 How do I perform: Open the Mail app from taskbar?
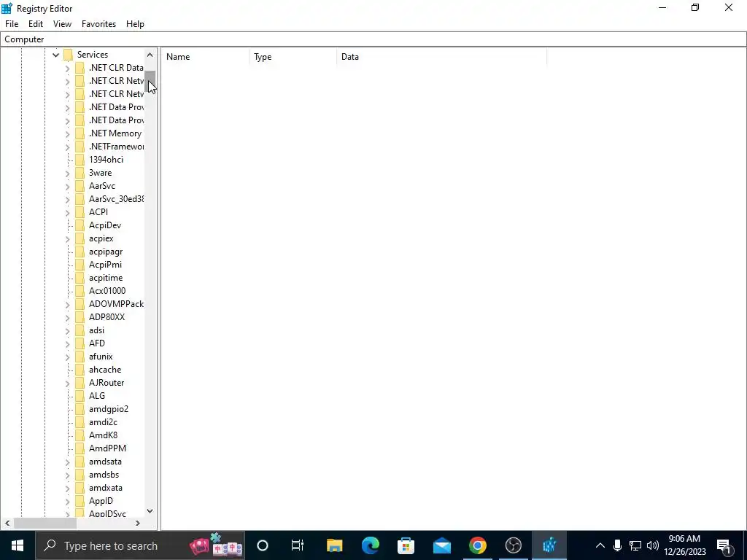(441, 545)
